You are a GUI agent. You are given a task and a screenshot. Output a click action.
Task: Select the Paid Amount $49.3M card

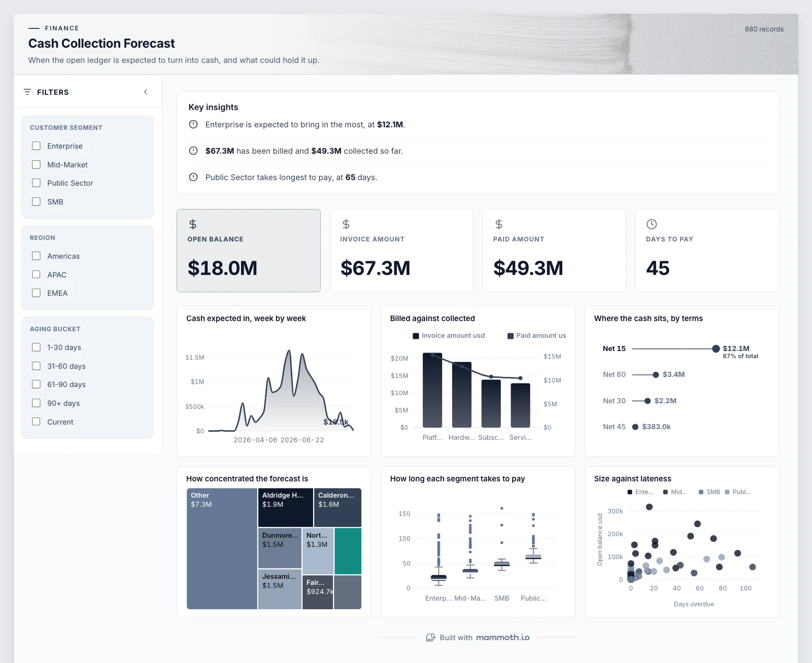click(554, 251)
